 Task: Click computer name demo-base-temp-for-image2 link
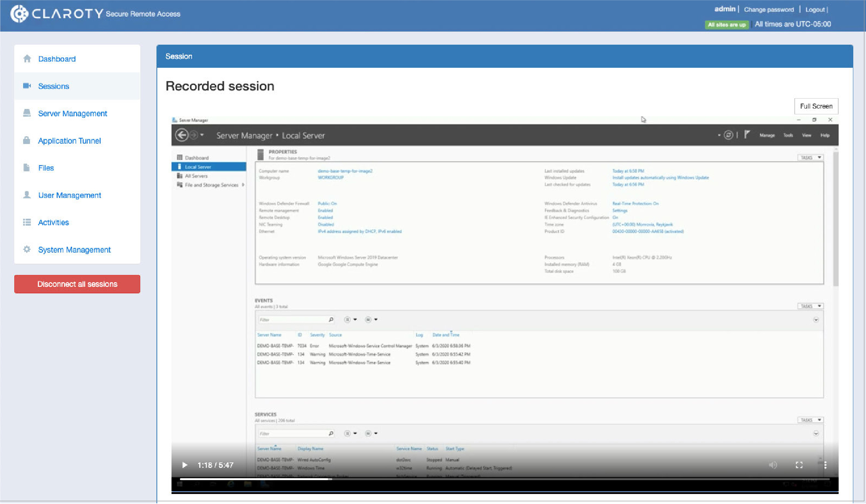pos(345,171)
